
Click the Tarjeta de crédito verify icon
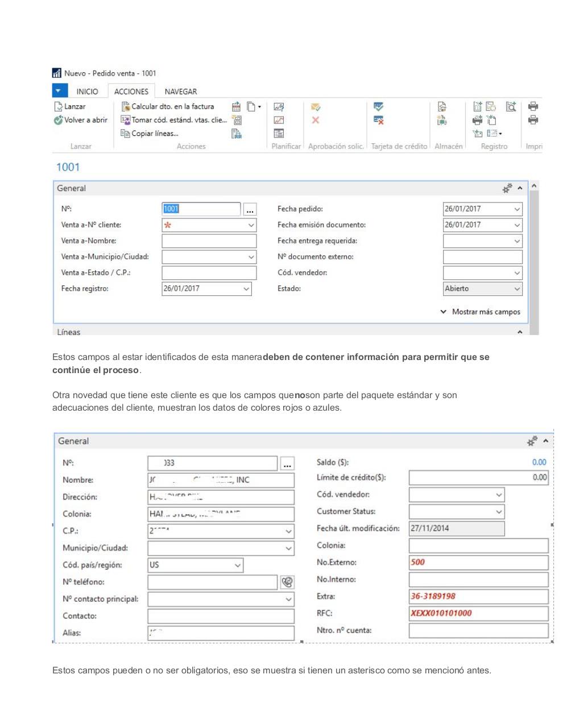tap(379, 106)
